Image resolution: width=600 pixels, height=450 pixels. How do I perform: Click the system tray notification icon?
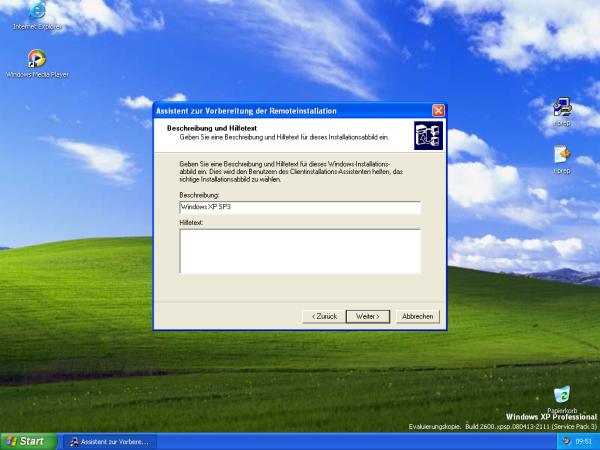[x=567, y=441]
